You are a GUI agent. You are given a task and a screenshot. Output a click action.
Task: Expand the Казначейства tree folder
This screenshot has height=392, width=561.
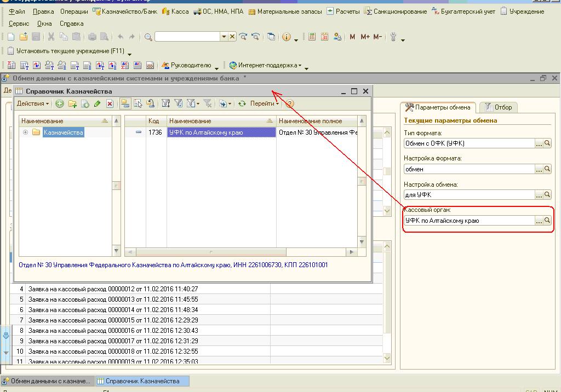point(25,132)
